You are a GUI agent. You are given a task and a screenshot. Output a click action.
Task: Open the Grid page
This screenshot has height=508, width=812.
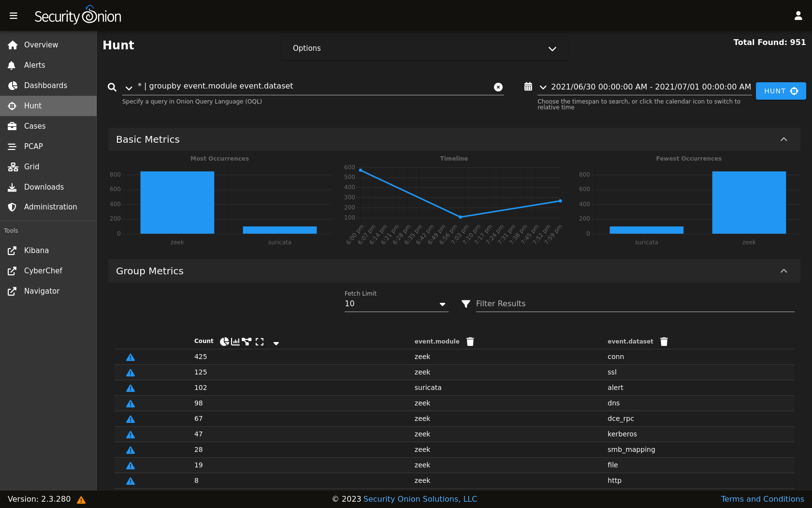click(x=48, y=167)
